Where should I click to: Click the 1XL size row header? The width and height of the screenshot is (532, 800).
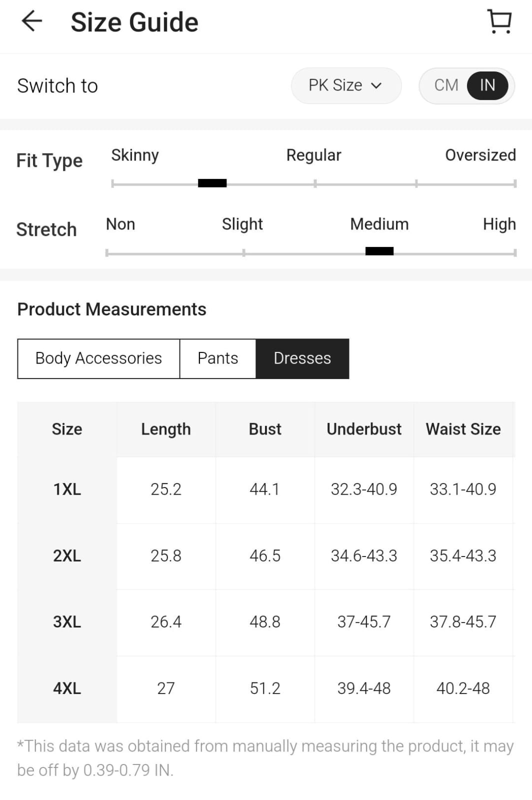(x=67, y=489)
